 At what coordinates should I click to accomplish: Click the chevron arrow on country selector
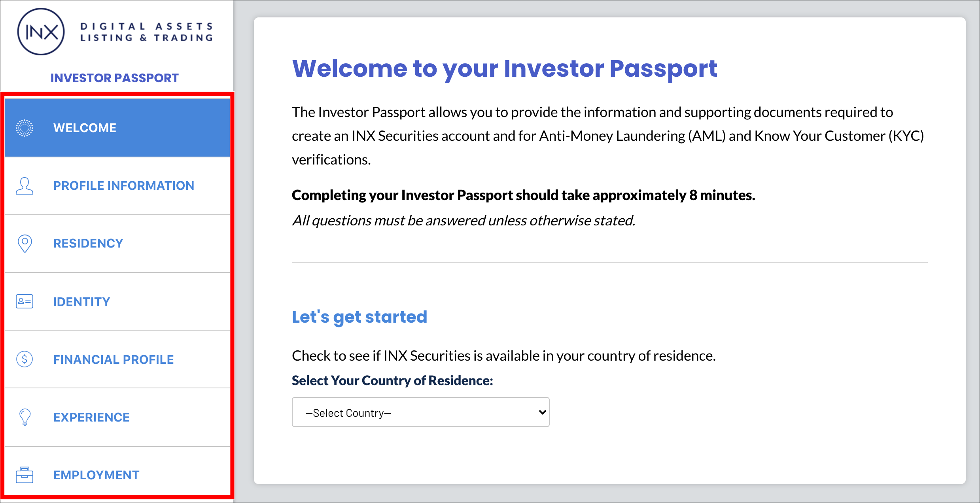tap(543, 412)
